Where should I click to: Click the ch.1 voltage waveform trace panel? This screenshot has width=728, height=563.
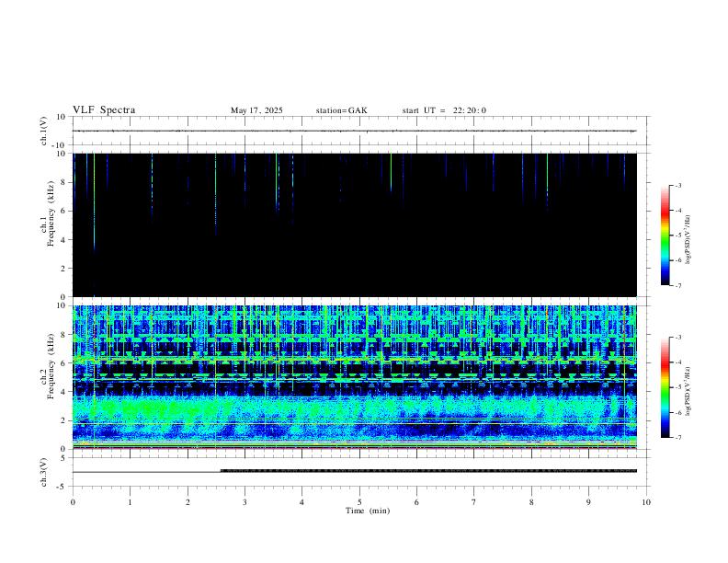point(359,131)
